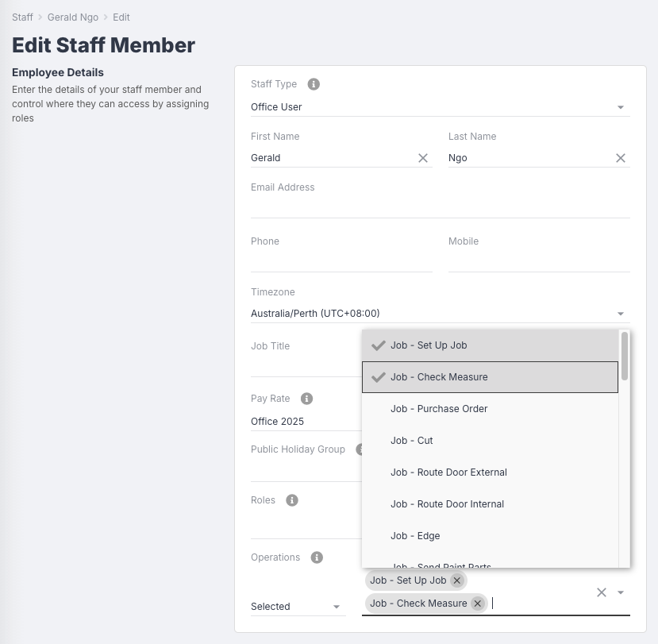Open the Staff Type dropdown
The image size is (658, 644).
621,107
